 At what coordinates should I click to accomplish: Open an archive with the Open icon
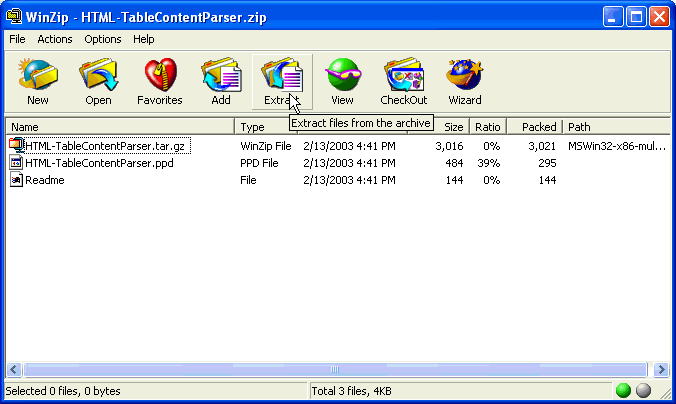[98, 81]
